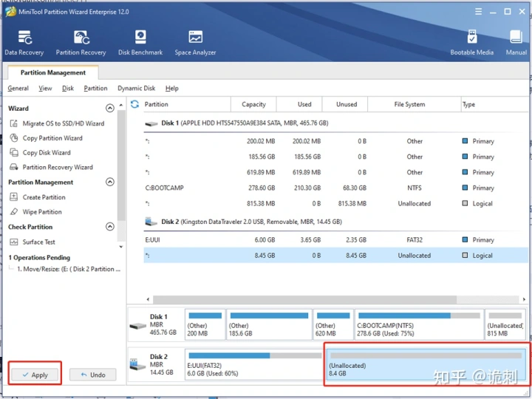Select the C:BOOTCAMP partition row
Image resolution: width=532 pixels, height=399 pixels.
[336, 188]
